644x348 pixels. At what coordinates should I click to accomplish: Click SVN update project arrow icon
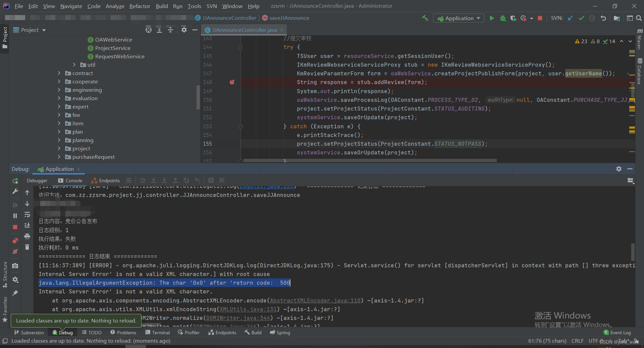tap(570, 18)
